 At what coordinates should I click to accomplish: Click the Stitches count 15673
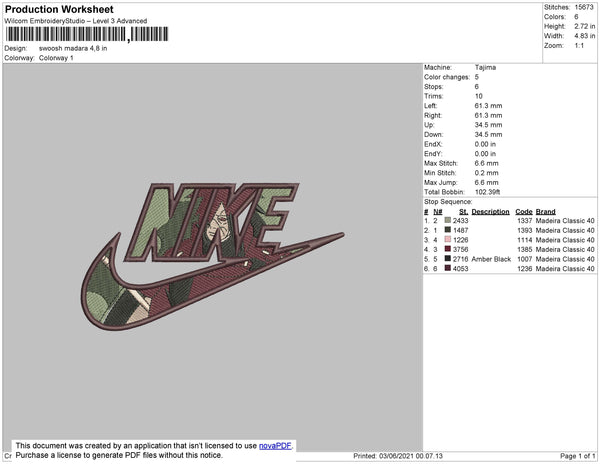point(584,7)
